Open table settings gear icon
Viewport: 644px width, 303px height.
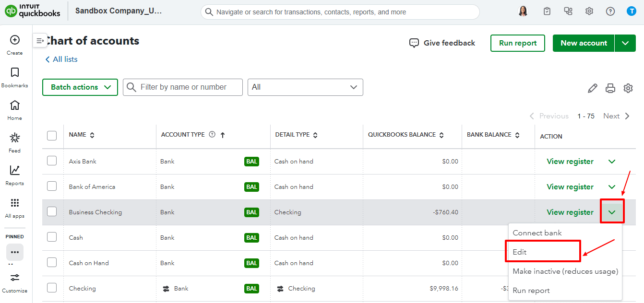coord(628,88)
